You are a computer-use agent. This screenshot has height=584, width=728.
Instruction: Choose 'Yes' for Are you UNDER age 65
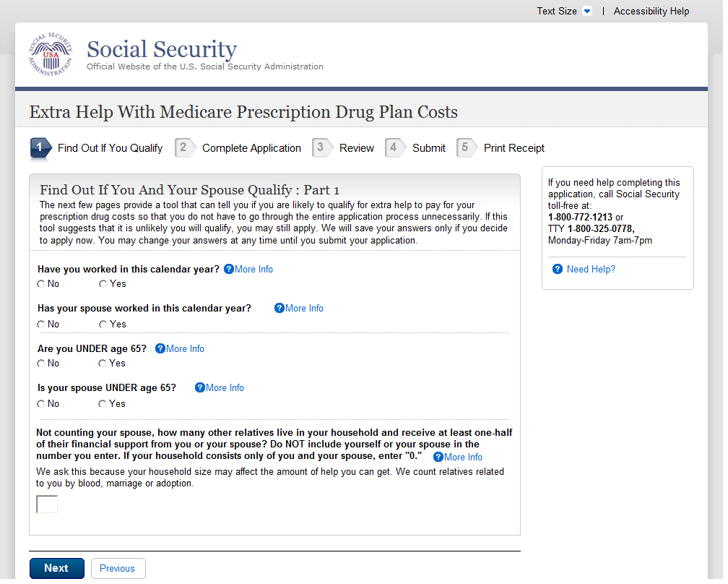[x=103, y=364]
